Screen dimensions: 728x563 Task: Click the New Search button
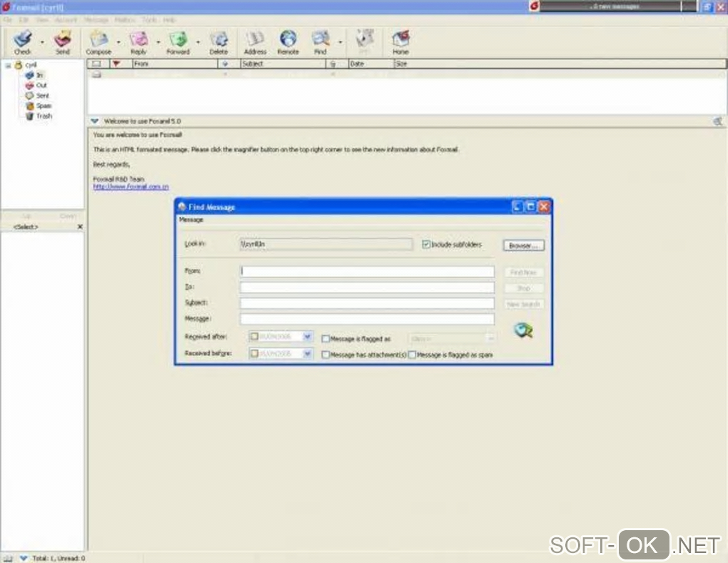523,304
